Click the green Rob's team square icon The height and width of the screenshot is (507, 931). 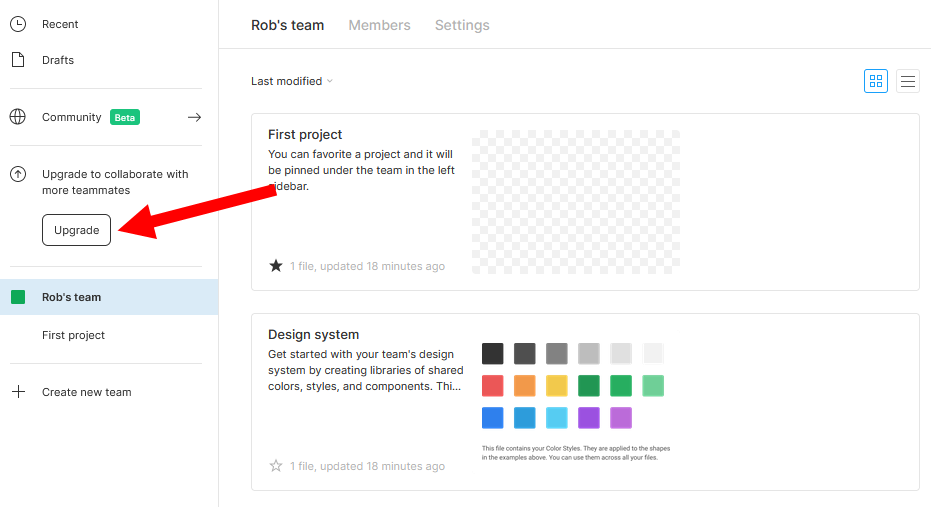click(18, 297)
